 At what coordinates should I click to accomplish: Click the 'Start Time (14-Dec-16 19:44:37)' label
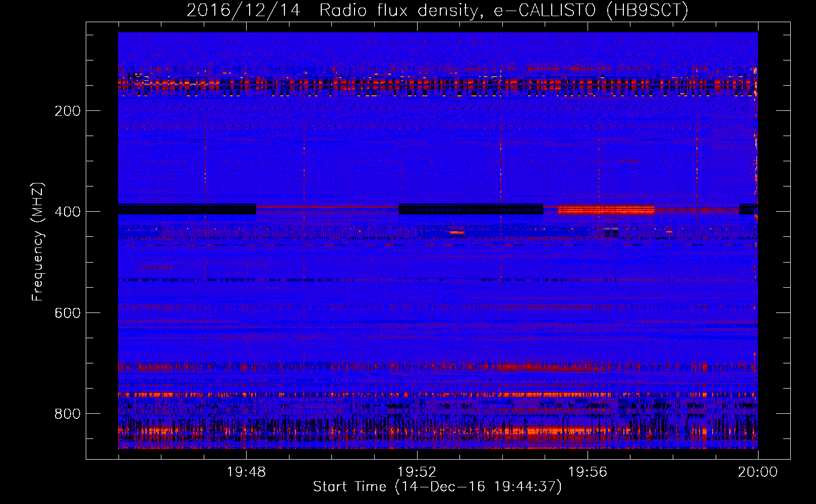(x=437, y=487)
